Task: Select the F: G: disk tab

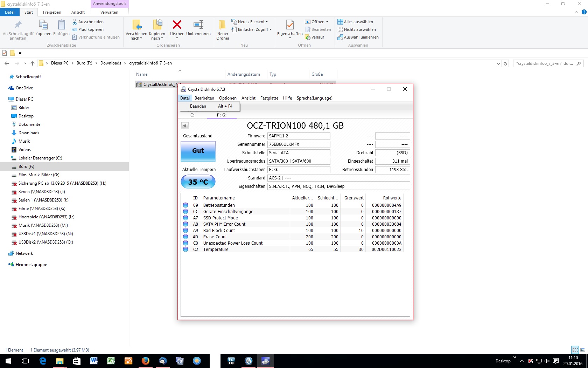Action: (222, 115)
